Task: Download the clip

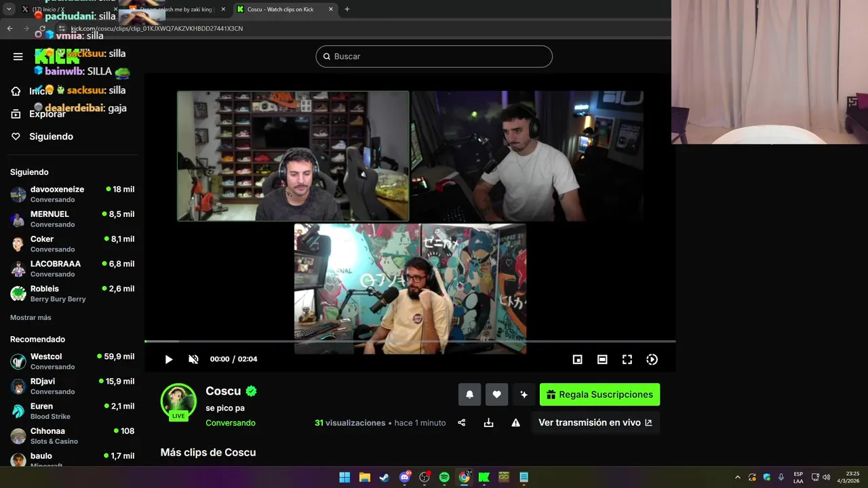Action: 488,422
